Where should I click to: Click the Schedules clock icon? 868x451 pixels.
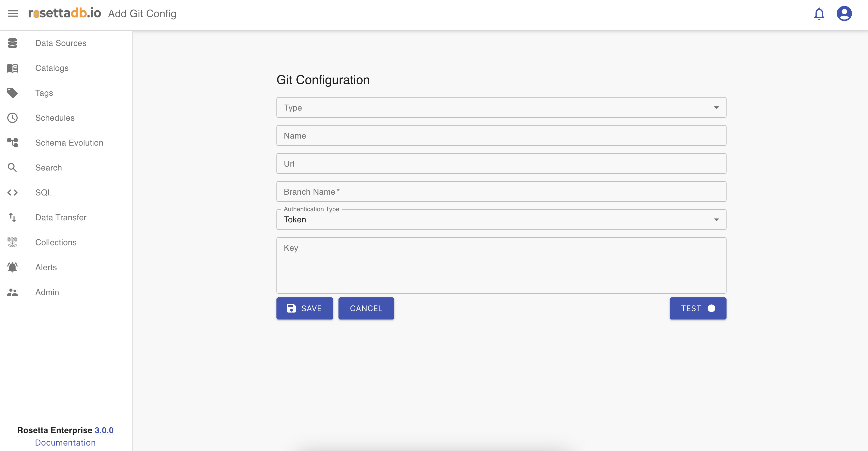click(12, 118)
